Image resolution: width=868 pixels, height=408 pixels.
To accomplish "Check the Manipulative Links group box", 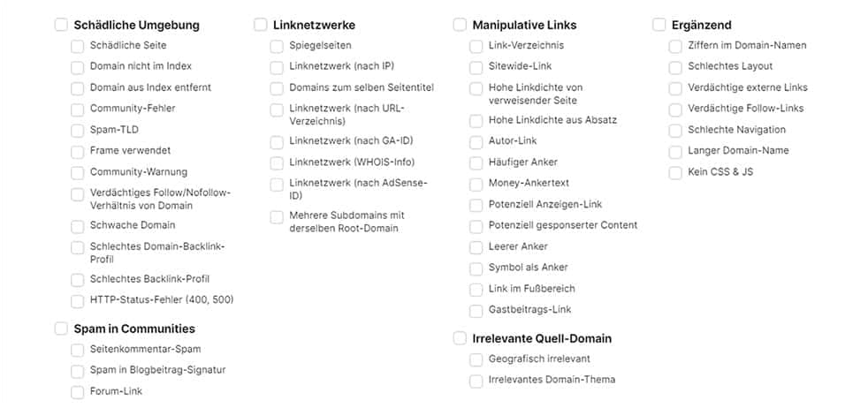I will (x=460, y=25).
